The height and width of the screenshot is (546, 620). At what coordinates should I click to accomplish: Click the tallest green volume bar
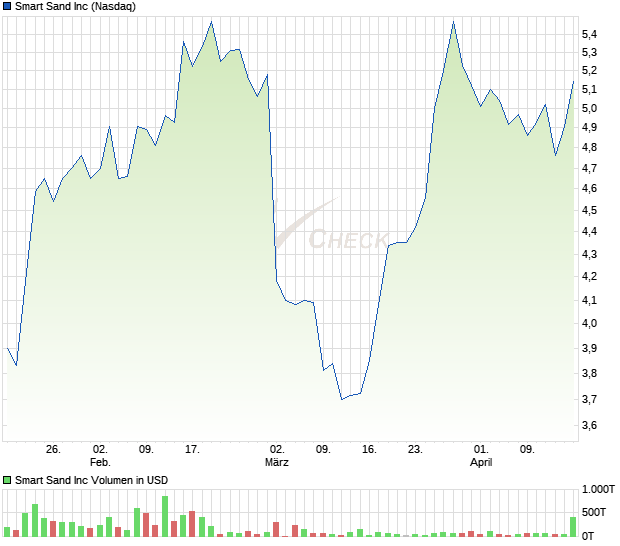click(165, 516)
